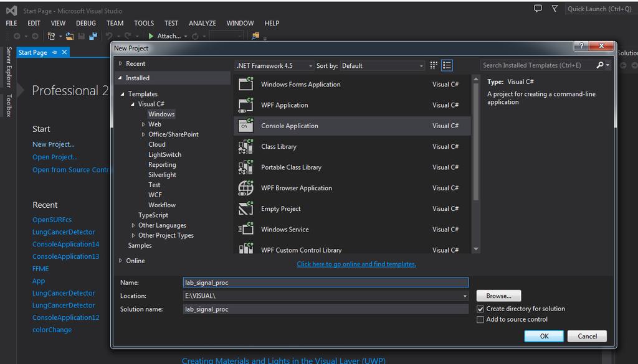Uncheck Create directory for solution
The height and width of the screenshot is (364, 638).
[x=480, y=309]
